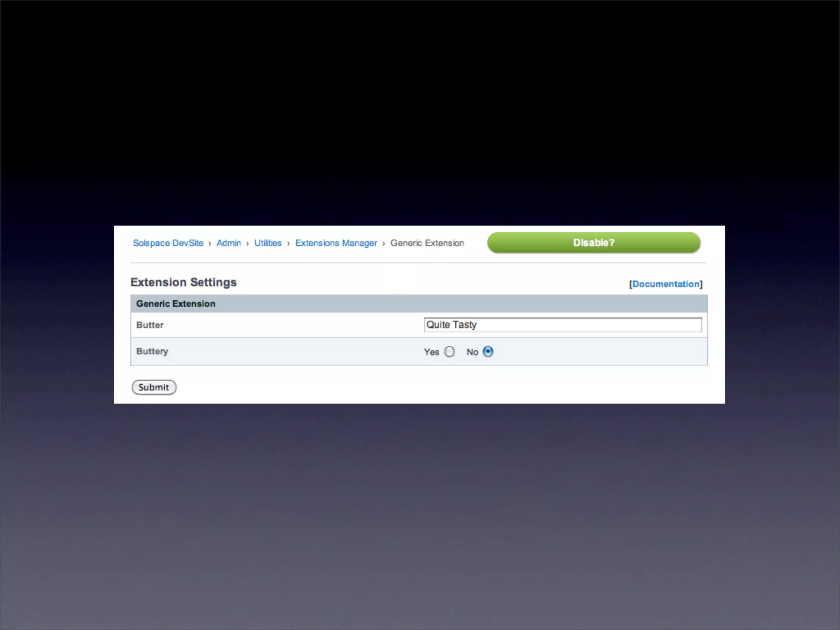Viewport: 840px width, 630px height.
Task: Go to the Admin breadcrumb link
Action: pyautogui.click(x=228, y=243)
